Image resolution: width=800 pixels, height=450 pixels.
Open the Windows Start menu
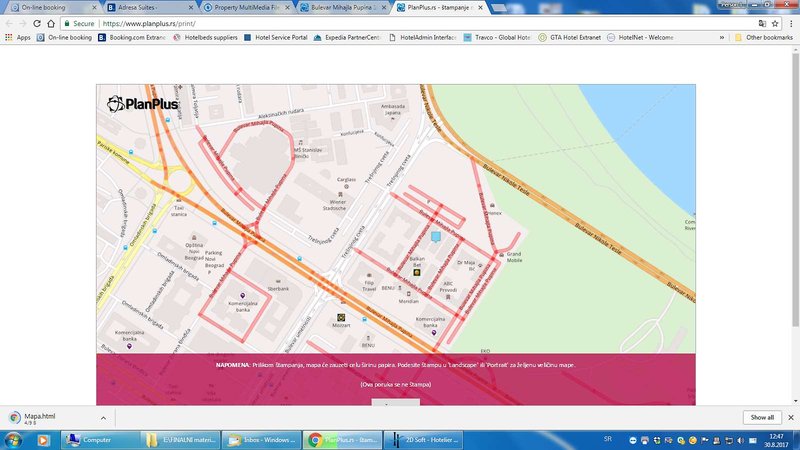click(x=15, y=439)
